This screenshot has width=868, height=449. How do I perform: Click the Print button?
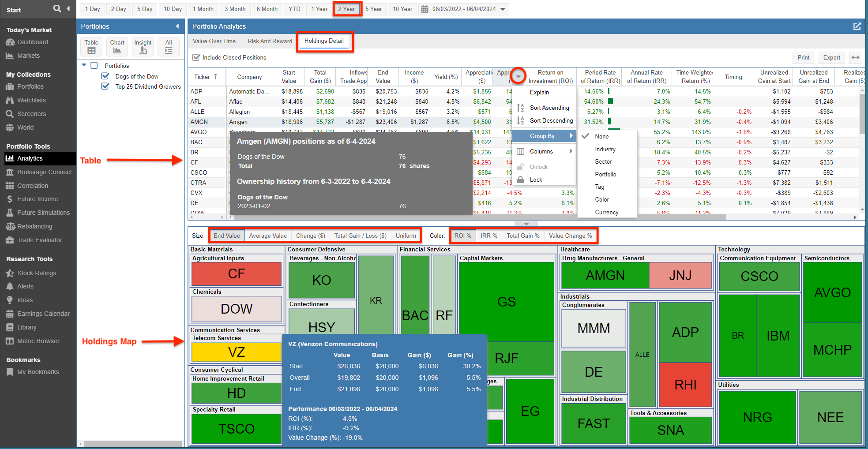click(803, 57)
